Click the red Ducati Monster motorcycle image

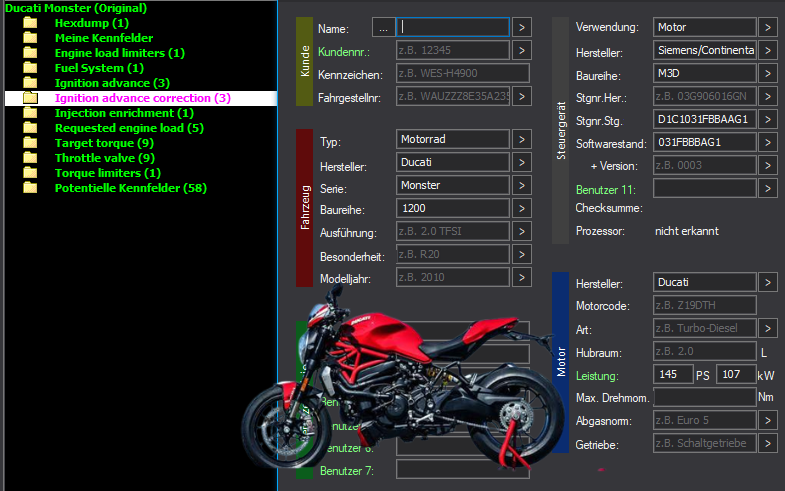403,378
